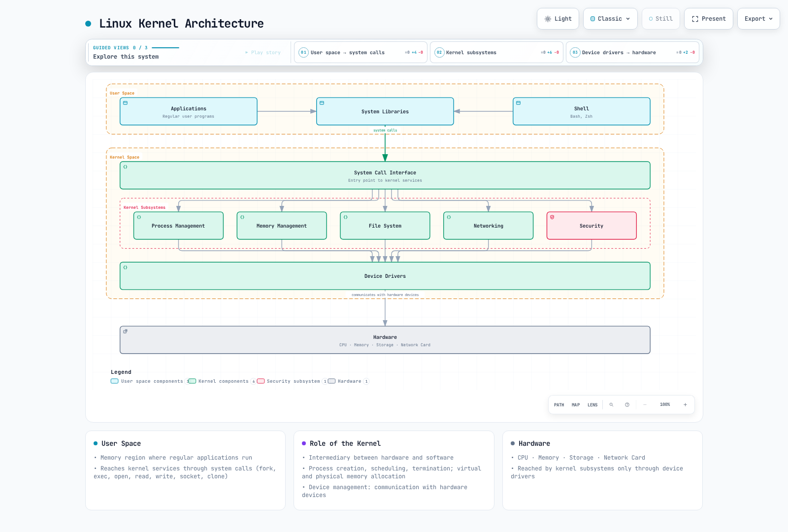Click the User space components legend swatch
The height and width of the screenshot is (532, 788).
[x=115, y=381]
